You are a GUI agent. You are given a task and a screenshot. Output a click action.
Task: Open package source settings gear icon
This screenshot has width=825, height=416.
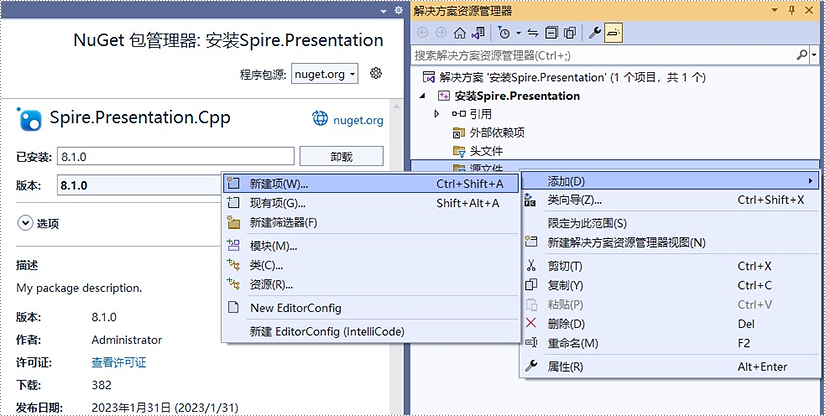click(x=376, y=73)
